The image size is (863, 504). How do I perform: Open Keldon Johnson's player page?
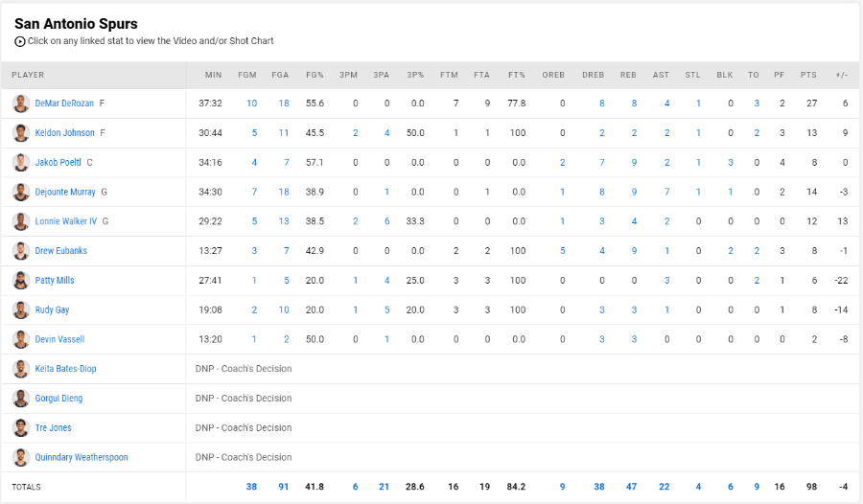[x=65, y=133]
